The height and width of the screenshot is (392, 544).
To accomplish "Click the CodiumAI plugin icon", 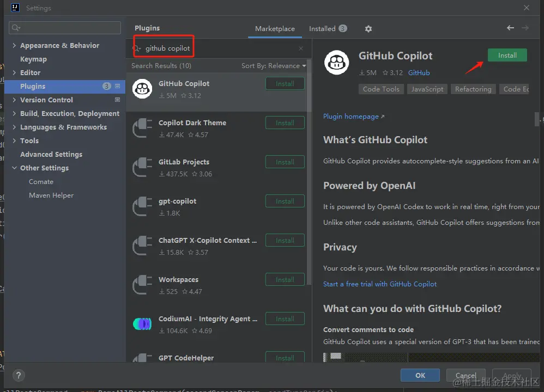I will (142, 324).
